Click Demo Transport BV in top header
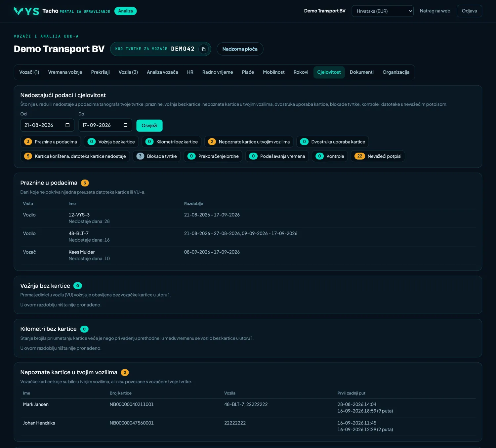Viewport: 496px width, 448px height. (x=325, y=11)
